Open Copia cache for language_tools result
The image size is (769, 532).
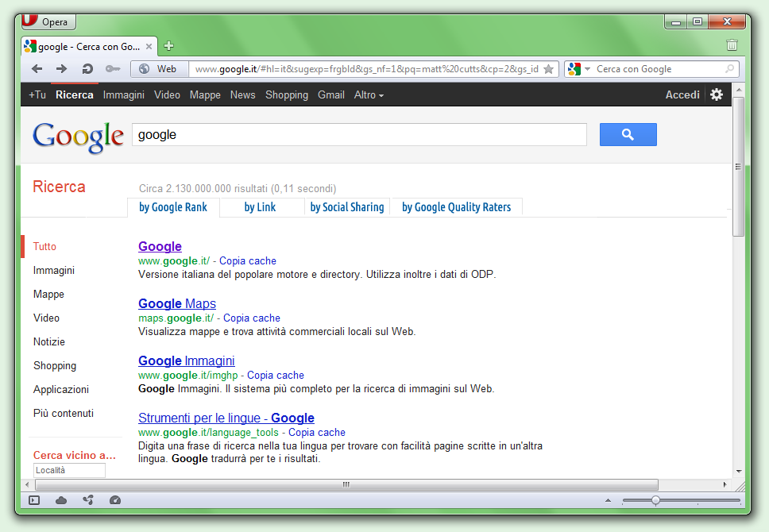pos(317,433)
